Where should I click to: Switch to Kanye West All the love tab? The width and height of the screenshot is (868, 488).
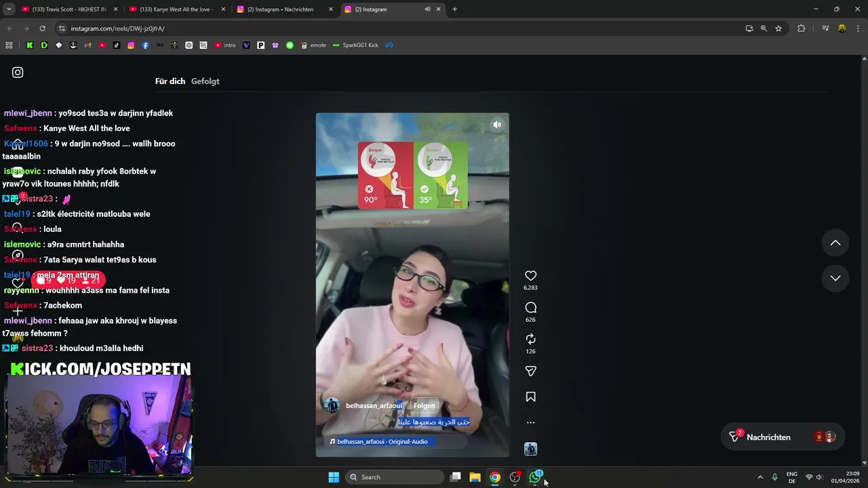[x=176, y=9]
